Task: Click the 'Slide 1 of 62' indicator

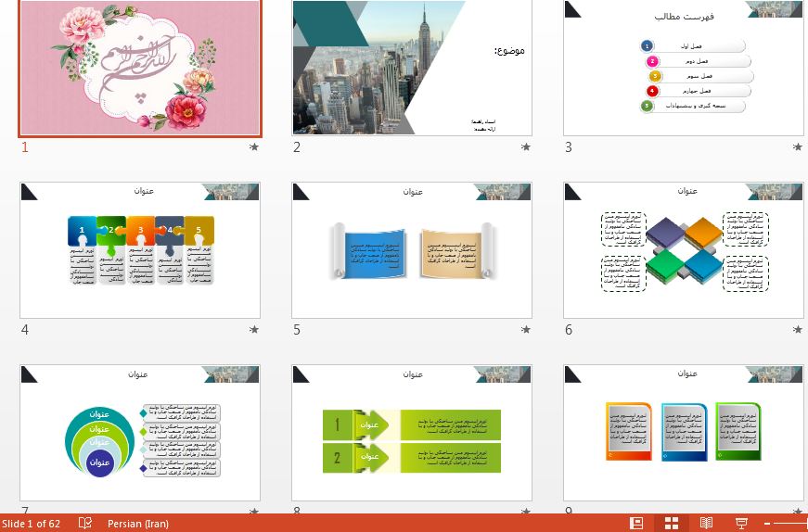Action: [32, 524]
